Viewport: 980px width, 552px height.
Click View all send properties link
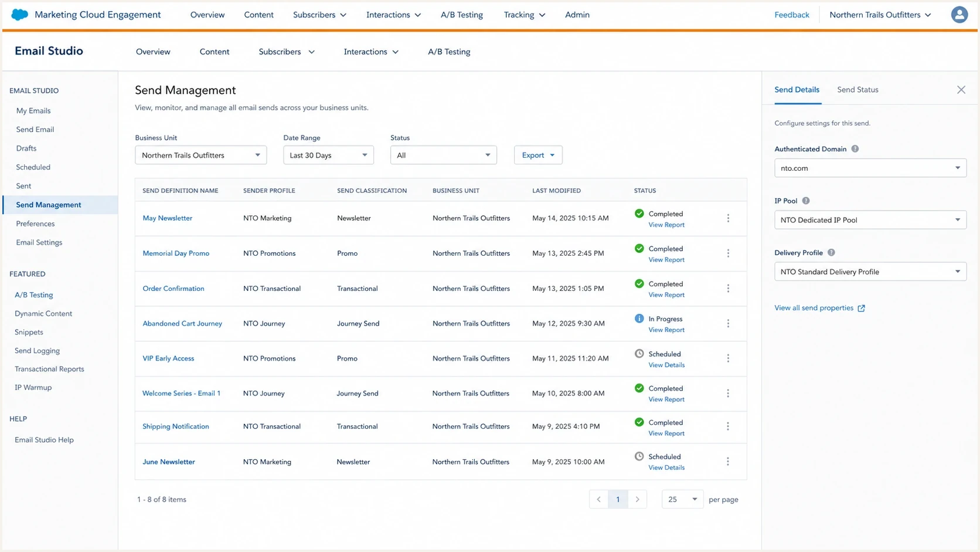click(814, 308)
